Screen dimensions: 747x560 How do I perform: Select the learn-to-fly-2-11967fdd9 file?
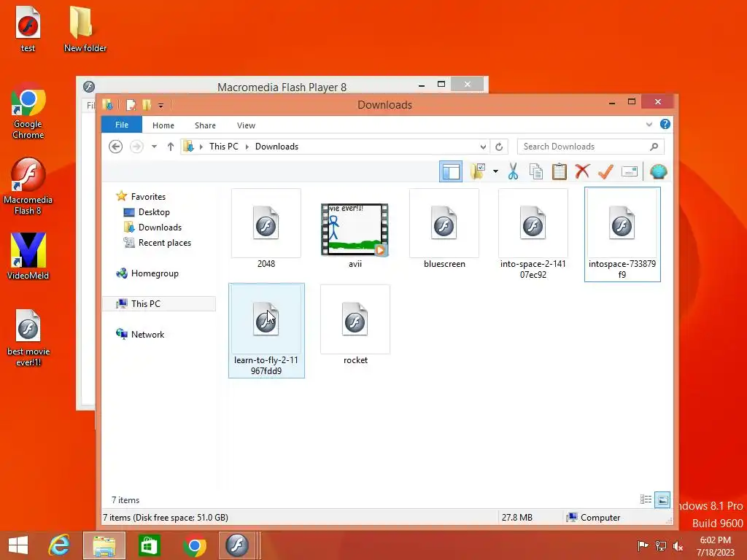coord(266,330)
